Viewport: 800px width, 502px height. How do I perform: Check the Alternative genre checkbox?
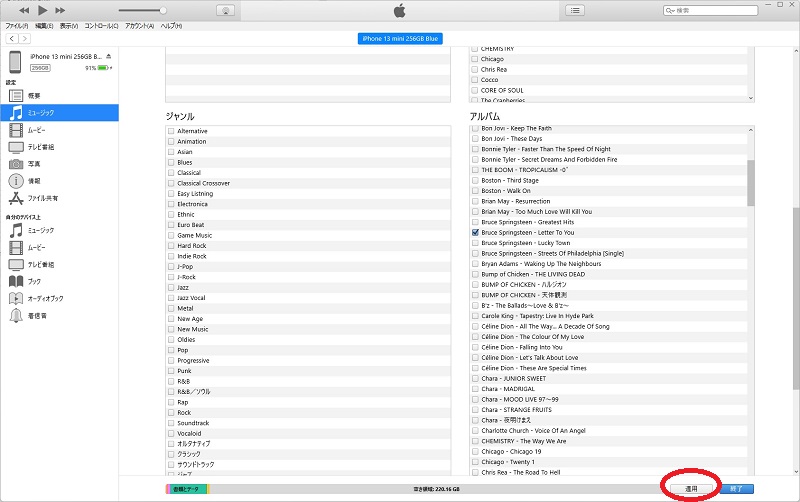(171, 131)
